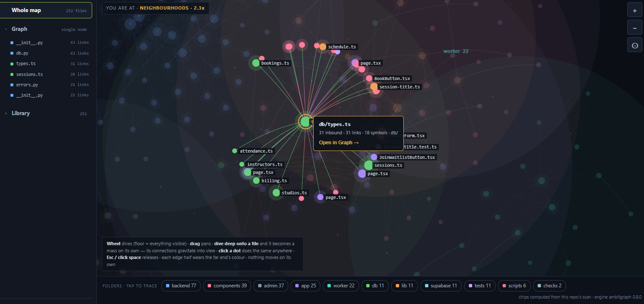Image resolution: width=644 pixels, height=304 pixels.
Task: Select sessions.ts in the sidebar list
Action: 49,74
